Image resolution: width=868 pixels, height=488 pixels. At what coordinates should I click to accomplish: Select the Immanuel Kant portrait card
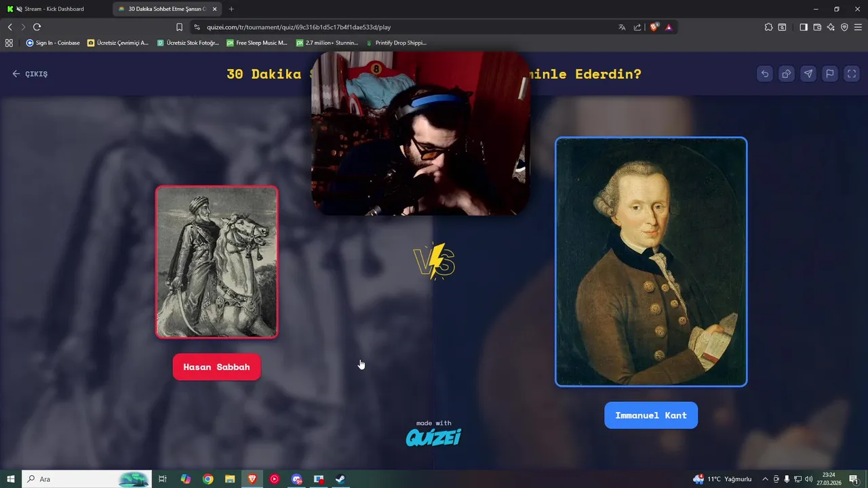(x=651, y=262)
